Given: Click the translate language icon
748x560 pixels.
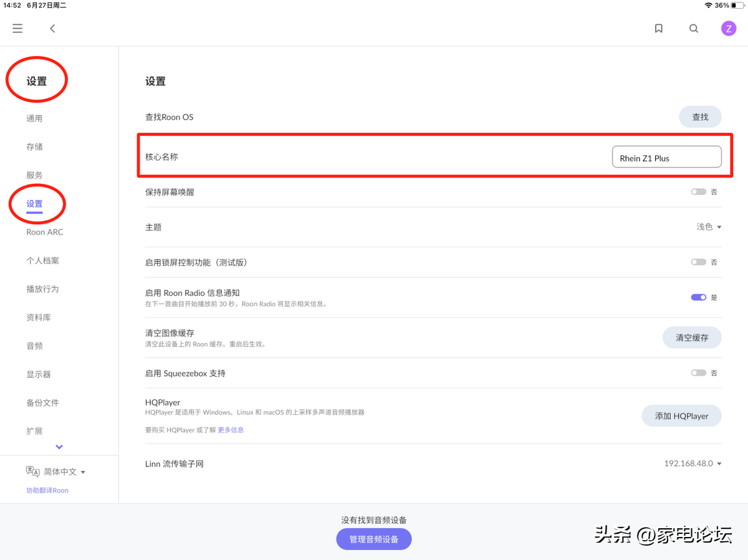Looking at the screenshot, I should [x=32, y=472].
